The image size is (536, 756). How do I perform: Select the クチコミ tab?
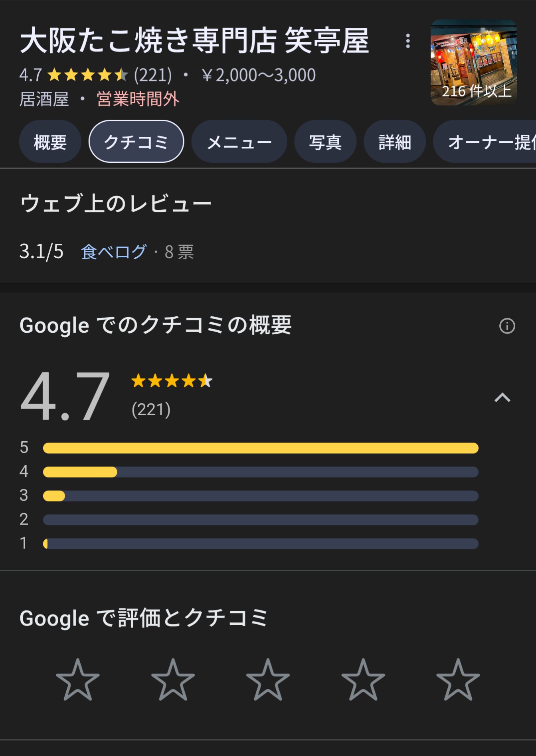click(x=136, y=142)
